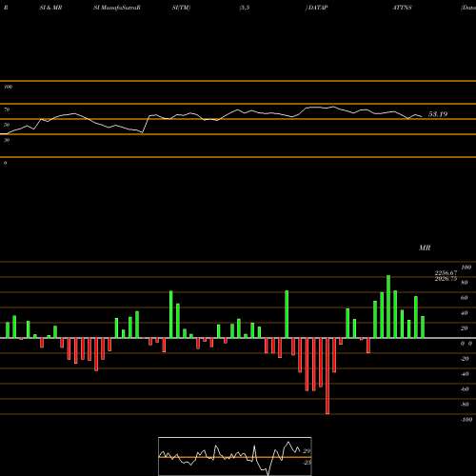Viewport: 476px width, 476px height.
Task: Click the MR axis label 80
Action: click(x=465, y=283)
